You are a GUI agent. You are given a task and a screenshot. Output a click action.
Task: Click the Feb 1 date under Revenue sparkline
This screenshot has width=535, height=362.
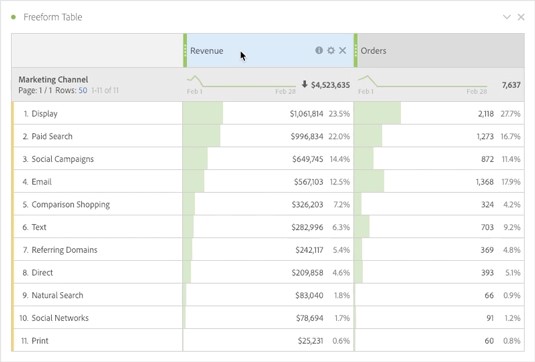click(194, 92)
